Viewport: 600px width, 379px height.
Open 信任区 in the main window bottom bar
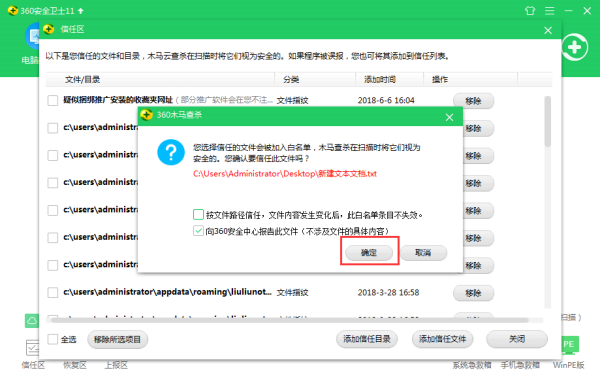(33, 365)
